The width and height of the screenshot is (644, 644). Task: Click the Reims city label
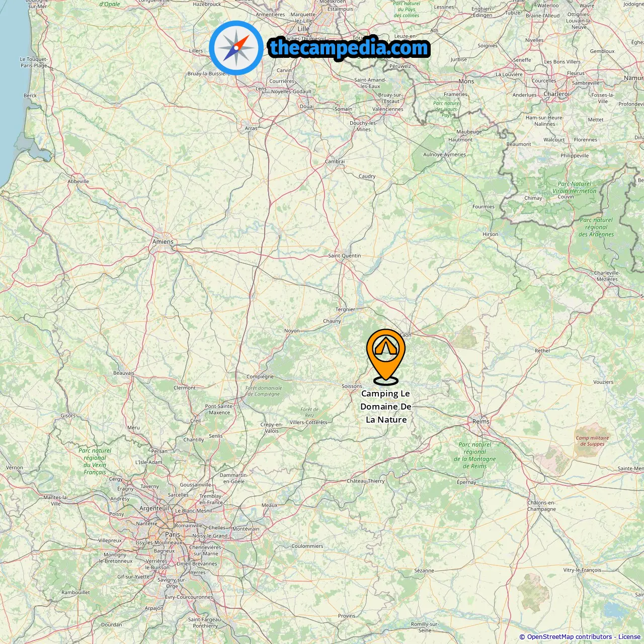point(481,421)
